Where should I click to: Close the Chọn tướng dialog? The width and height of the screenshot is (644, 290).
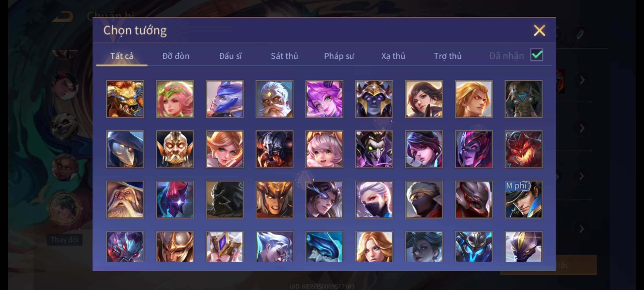tap(540, 30)
